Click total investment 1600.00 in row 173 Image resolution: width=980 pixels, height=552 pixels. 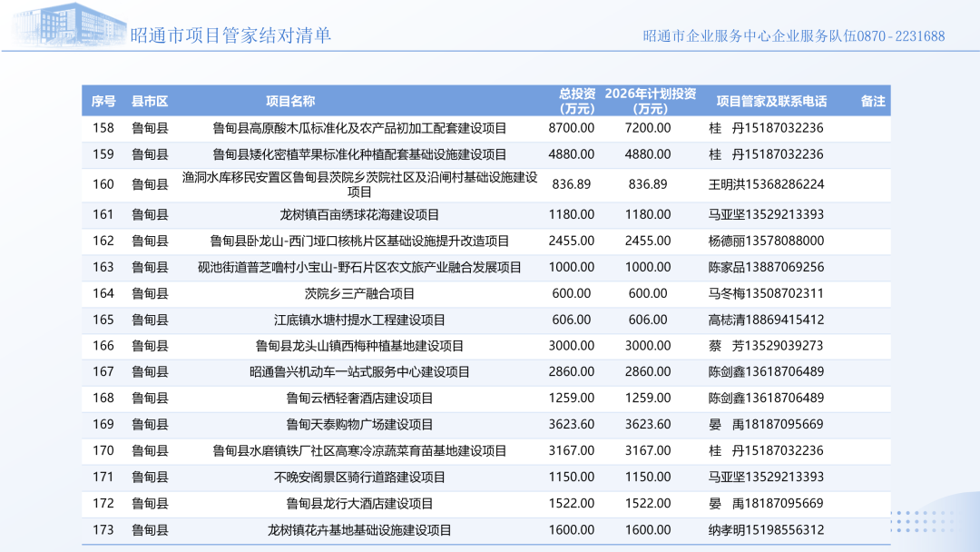572,530
